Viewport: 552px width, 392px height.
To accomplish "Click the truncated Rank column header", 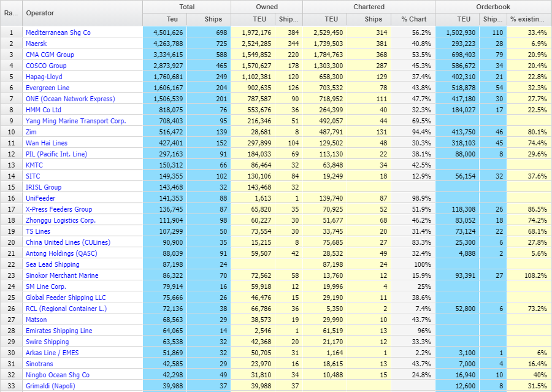I will (11, 13).
